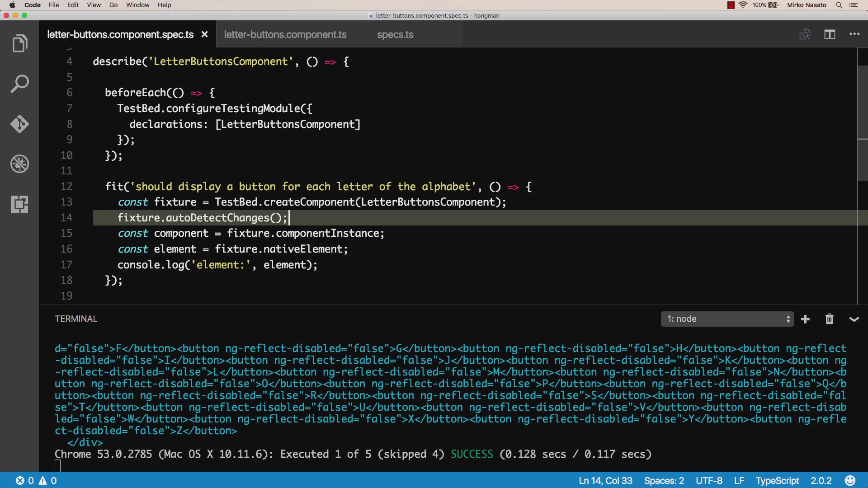Create a new terminal instance
The height and width of the screenshot is (488, 868).
point(805,319)
